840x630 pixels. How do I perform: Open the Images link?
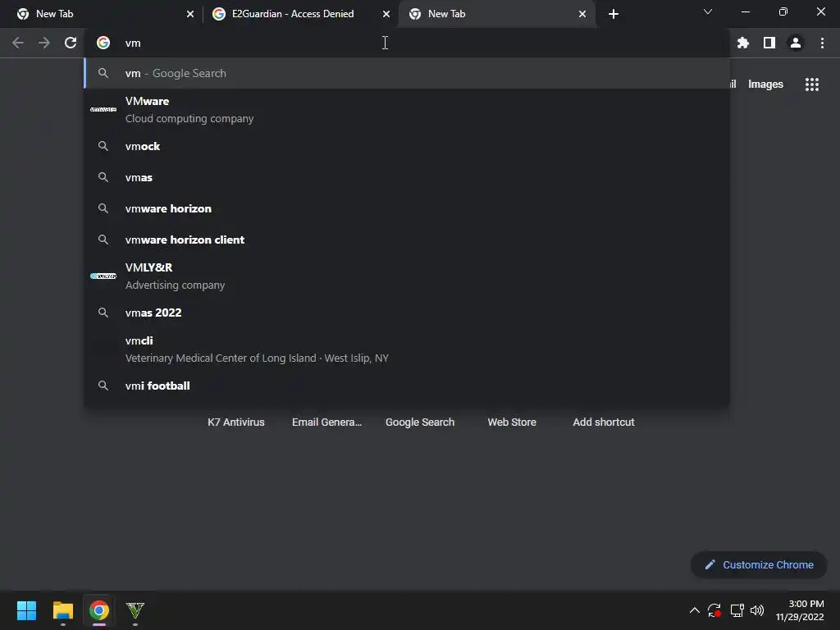pos(765,84)
